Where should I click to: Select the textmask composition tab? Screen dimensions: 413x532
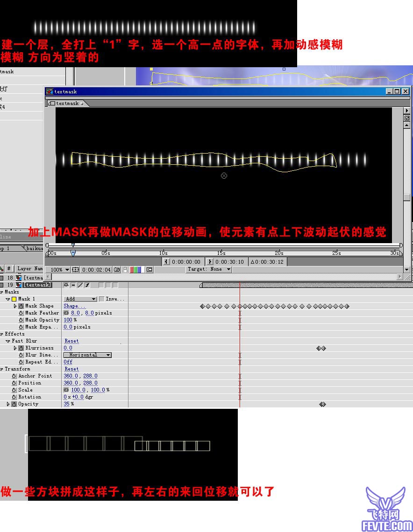pos(68,103)
